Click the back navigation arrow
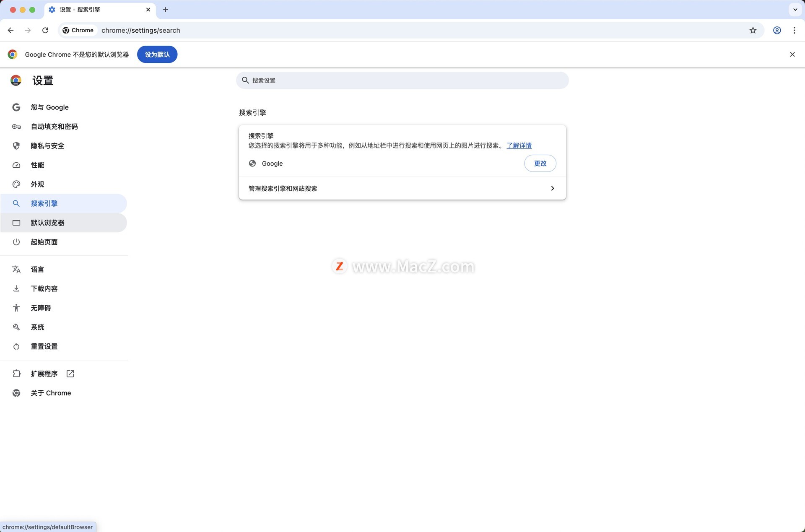The image size is (805, 532). point(11,30)
